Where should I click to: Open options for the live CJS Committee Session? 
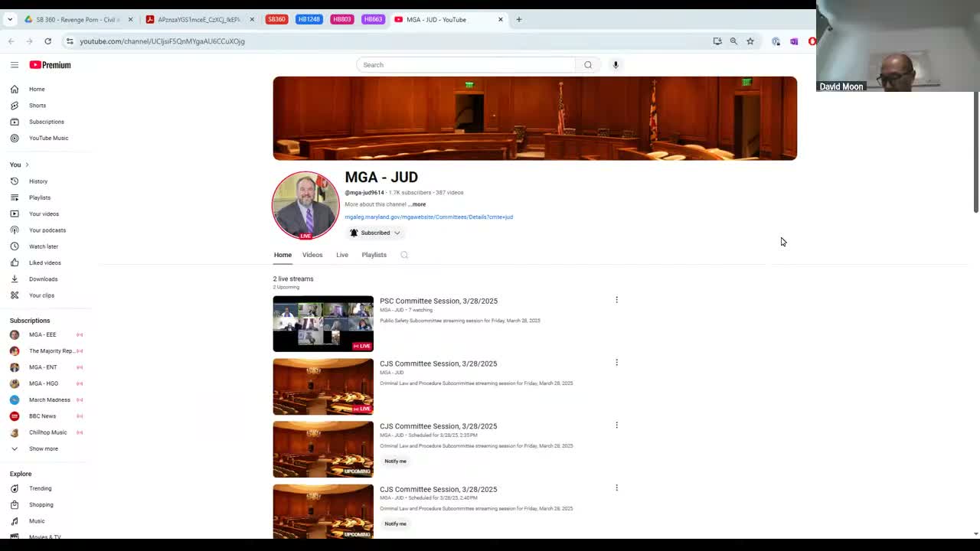click(x=616, y=363)
